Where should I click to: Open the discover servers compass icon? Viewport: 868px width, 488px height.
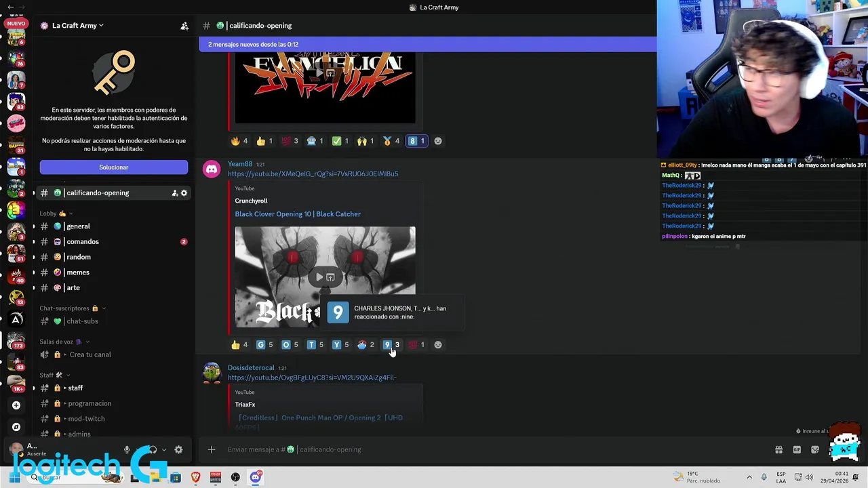16,427
